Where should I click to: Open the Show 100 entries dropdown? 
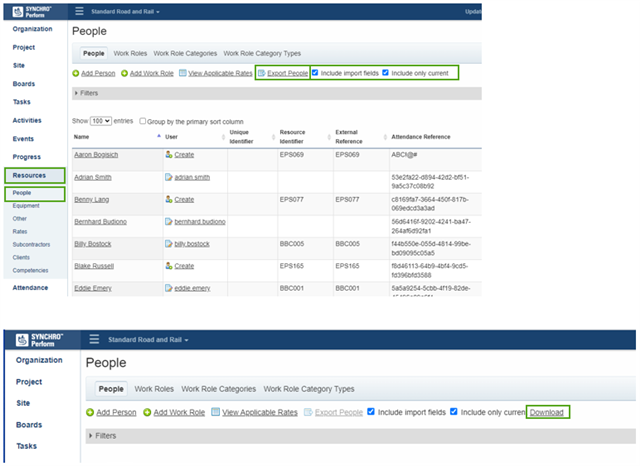pyautogui.click(x=101, y=121)
